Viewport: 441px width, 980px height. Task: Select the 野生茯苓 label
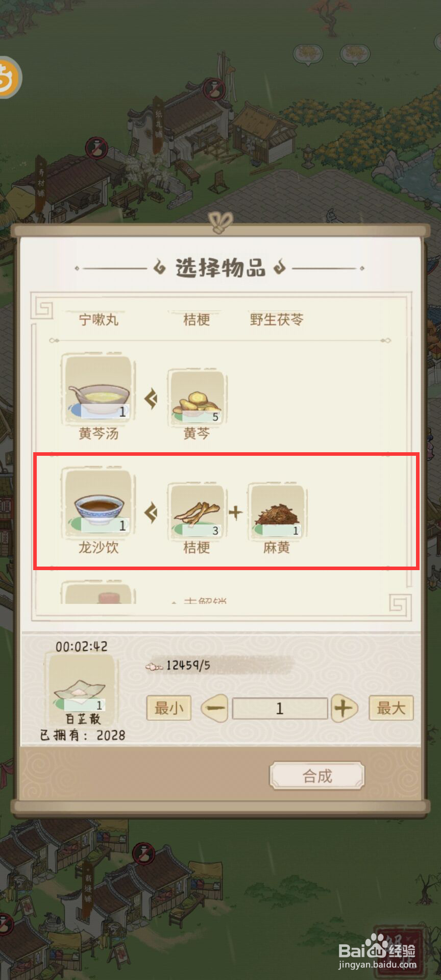[x=277, y=320]
